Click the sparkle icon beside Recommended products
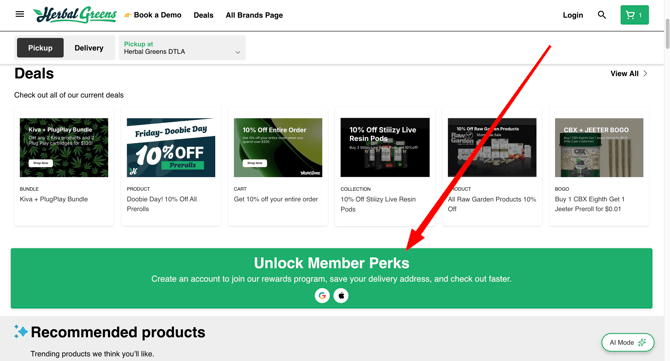 21,332
